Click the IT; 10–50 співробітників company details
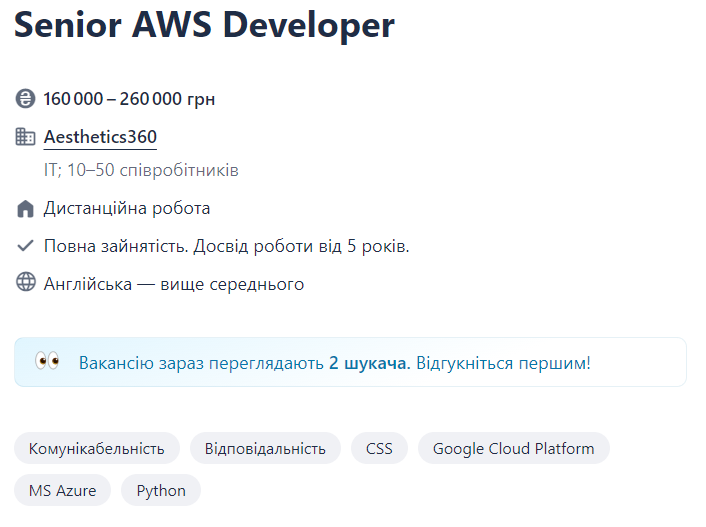 (x=141, y=170)
